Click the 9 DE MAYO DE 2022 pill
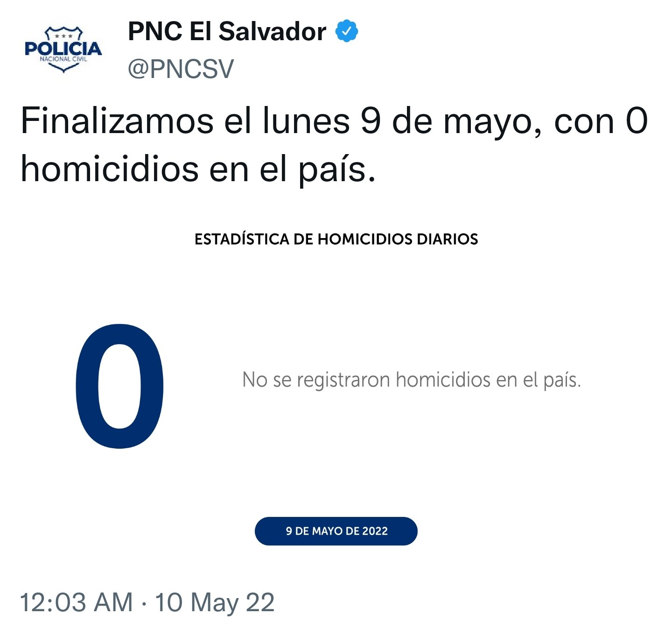The width and height of the screenshot is (672, 635). (336, 531)
